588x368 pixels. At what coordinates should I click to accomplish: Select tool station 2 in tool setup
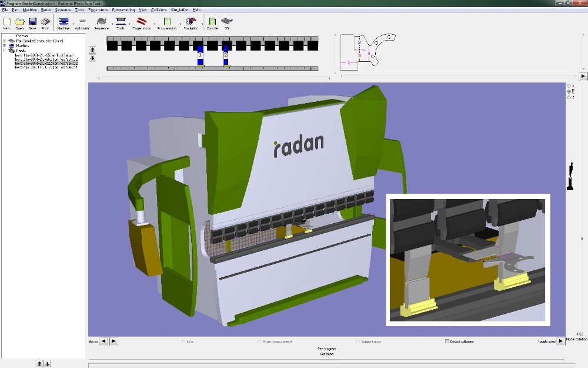tap(226, 55)
